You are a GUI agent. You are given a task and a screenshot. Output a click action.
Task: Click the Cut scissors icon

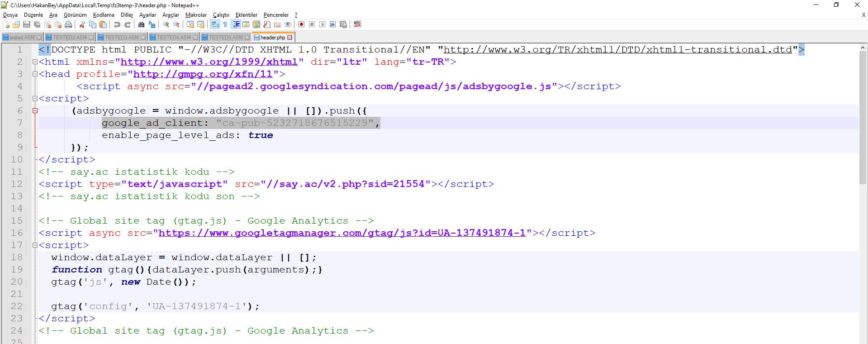82,24
